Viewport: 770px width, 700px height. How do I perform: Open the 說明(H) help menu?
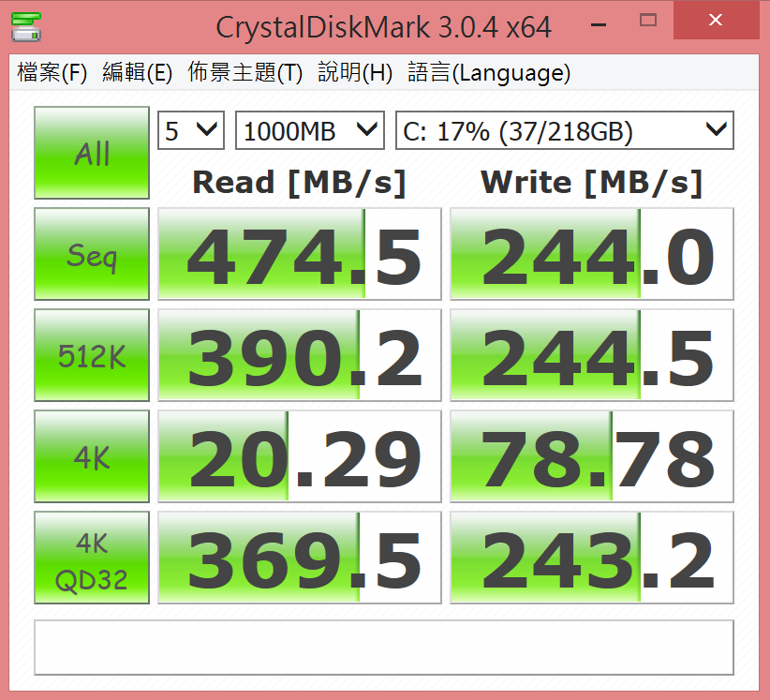pos(355,73)
